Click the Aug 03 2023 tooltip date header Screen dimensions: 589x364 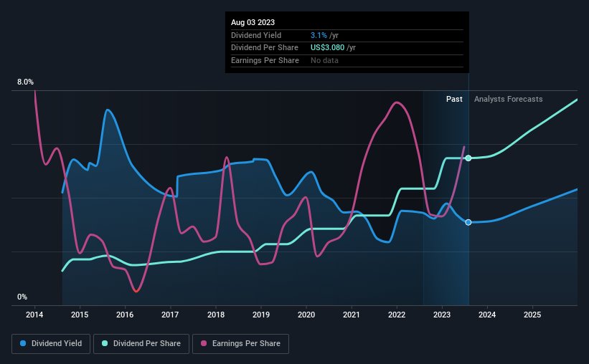click(253, 22)
